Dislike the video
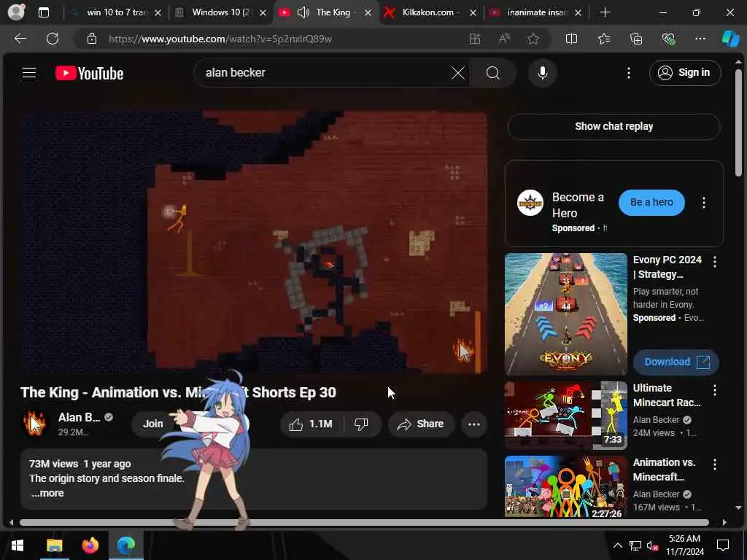The width and height of the screenshot is (747, 560). point(361,424)
